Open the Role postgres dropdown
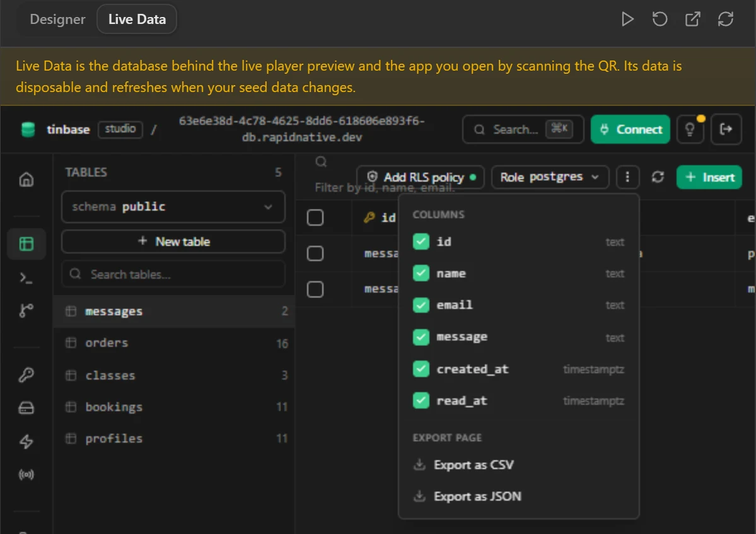The image size is (756, 534). click(x=550, y=177)
